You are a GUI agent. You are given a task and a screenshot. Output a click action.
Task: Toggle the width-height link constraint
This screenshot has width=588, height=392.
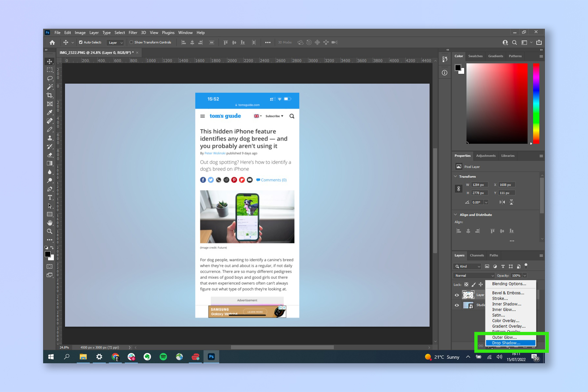coord(459,189)
